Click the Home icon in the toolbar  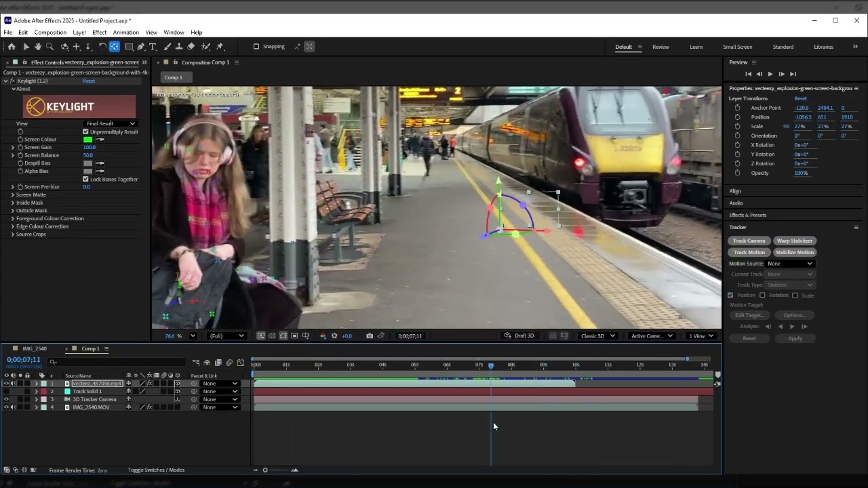(12, 47)
